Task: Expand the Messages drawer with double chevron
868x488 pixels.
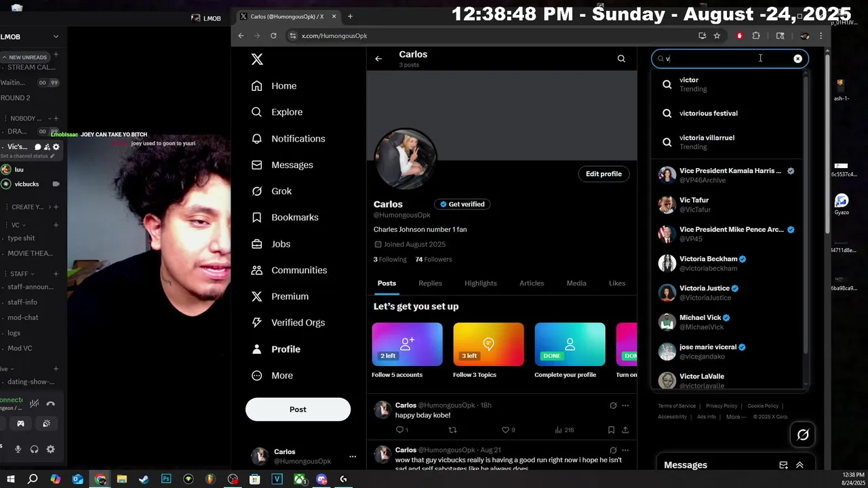Action: [800, 465]
